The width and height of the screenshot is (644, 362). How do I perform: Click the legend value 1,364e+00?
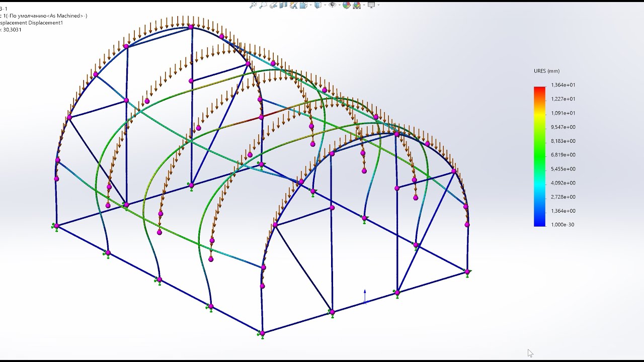[563, 211]
